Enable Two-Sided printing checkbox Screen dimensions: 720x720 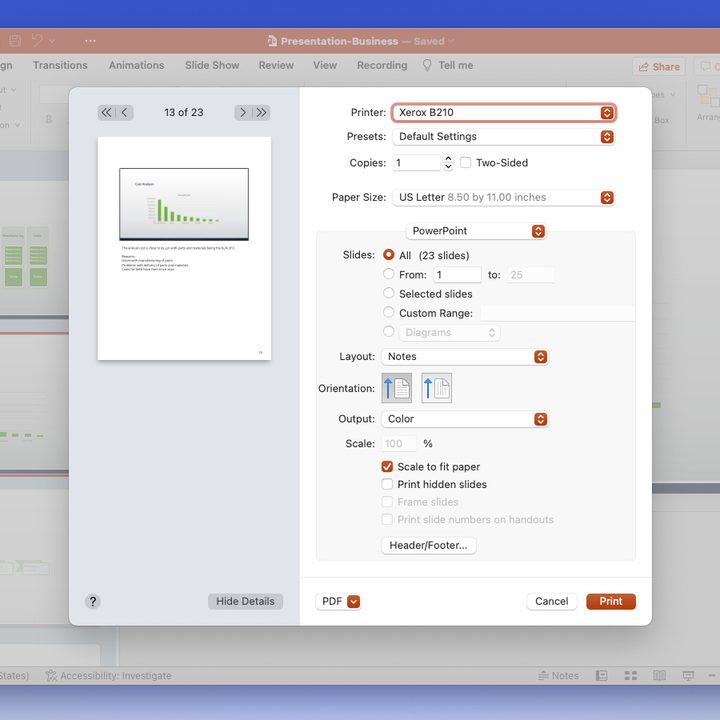[x=465, y=163]
